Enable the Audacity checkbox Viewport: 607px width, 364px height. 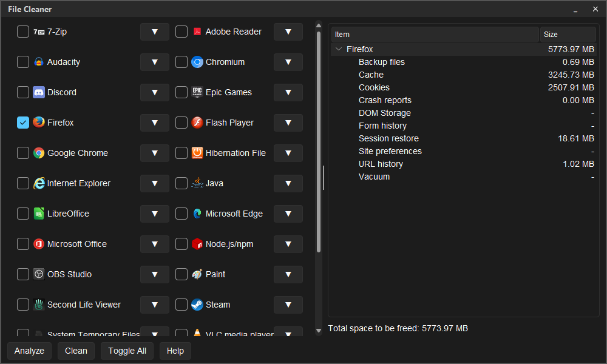pos(23,62)
